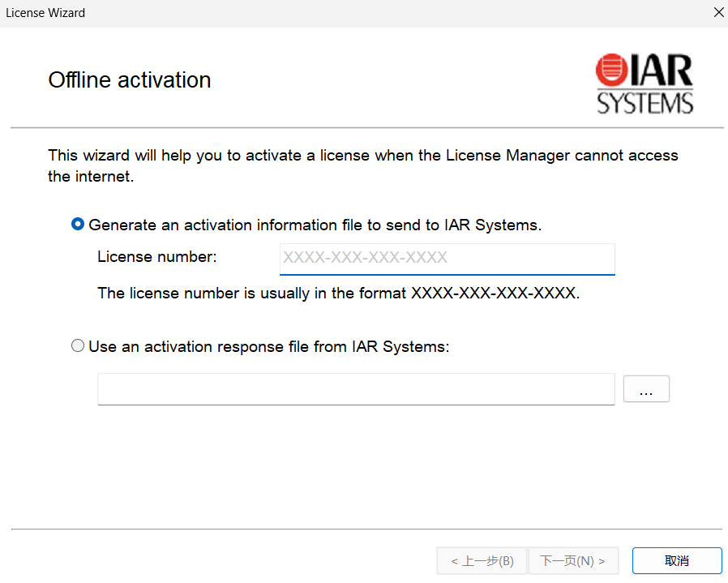Click the Offline activation heading

tap(130, 80)
